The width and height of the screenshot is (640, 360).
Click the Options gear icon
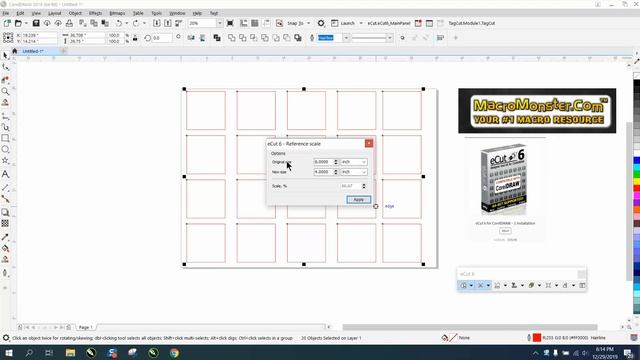pyautogui.click(x=321, y=23)
